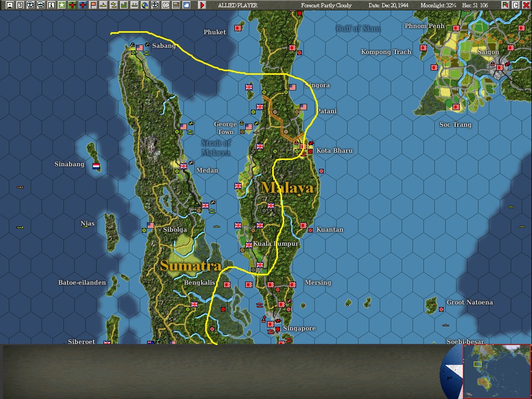
Task: Select the Japanese flag at Kompong Trach
Action: pyautogui.click(x=423, y=48)
